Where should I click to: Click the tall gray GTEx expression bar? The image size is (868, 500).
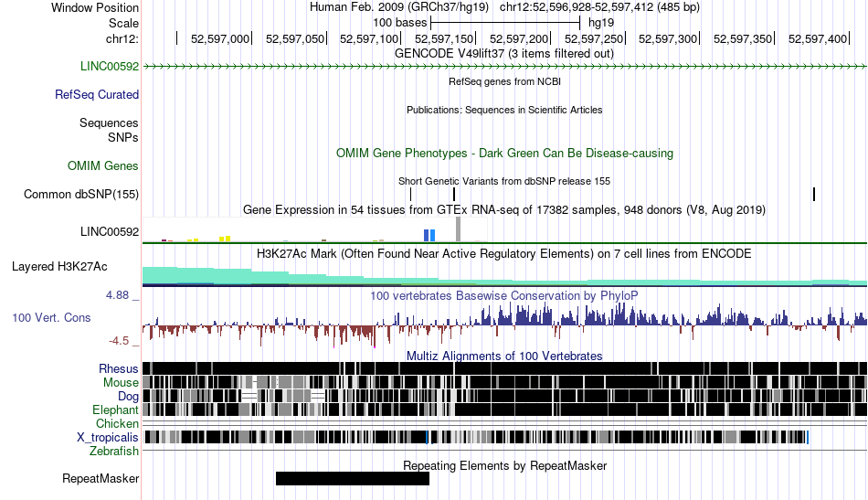point(458,229)
